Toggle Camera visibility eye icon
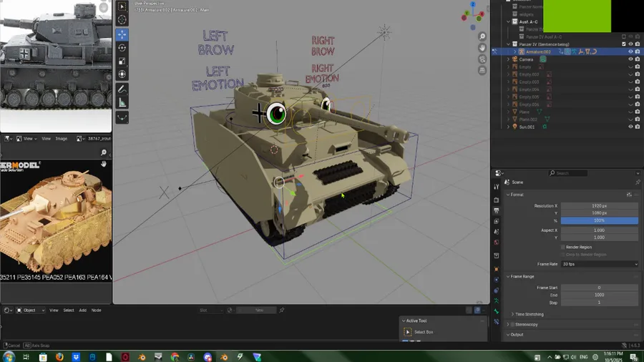The image size is (644, 362). tap(630, 59)
